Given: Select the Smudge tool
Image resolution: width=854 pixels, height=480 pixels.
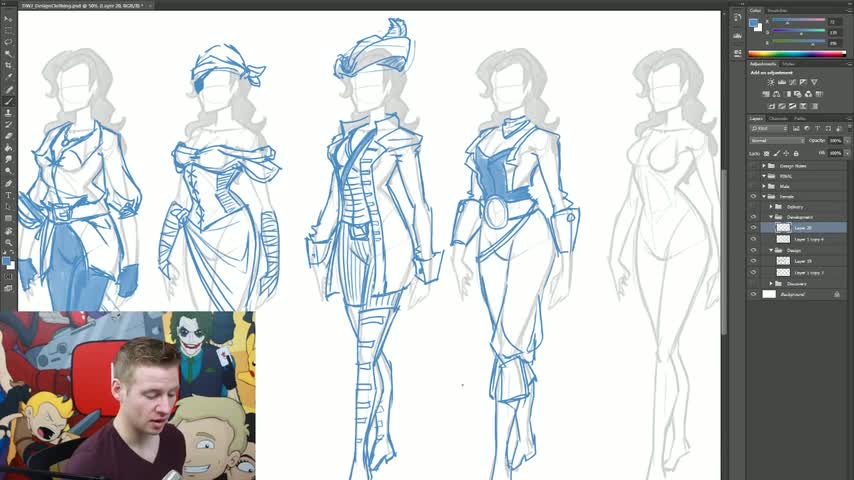Looking at the screenshot, I should (8, 159).
